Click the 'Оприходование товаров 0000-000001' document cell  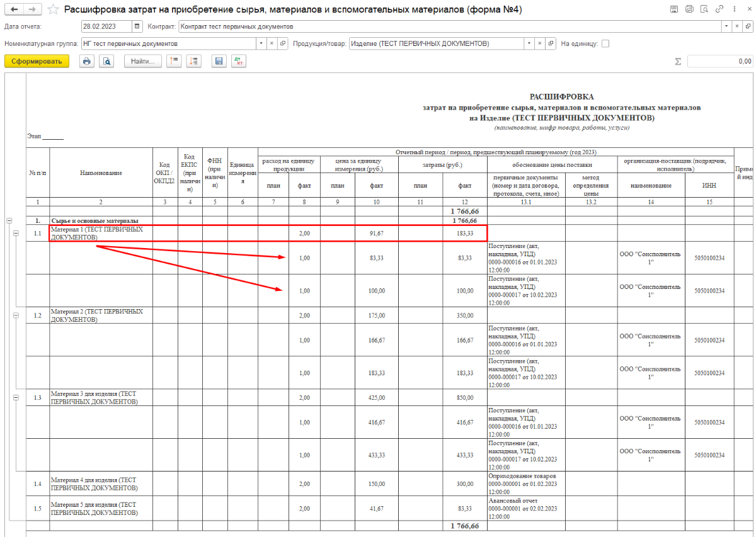coord(525,483)
